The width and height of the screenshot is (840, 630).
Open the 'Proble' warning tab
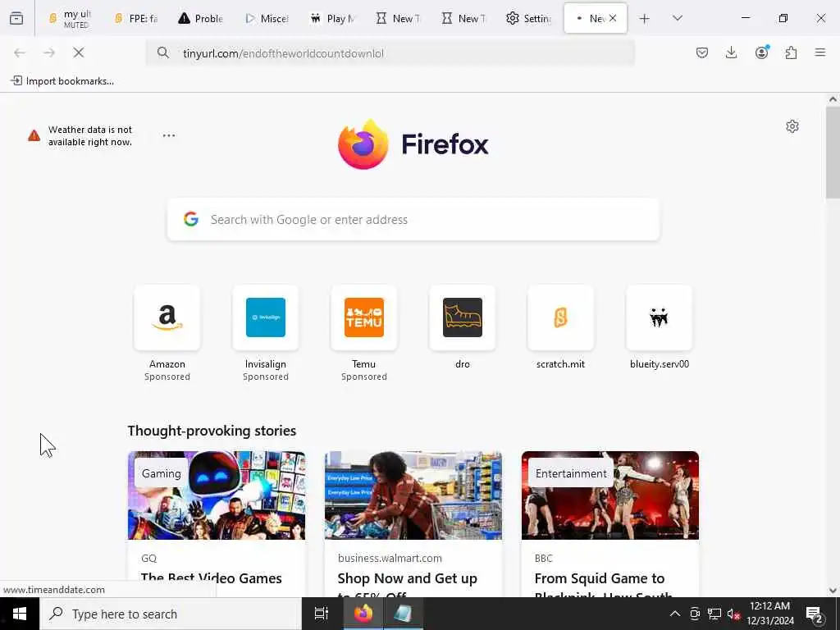(x=201, y=19)
